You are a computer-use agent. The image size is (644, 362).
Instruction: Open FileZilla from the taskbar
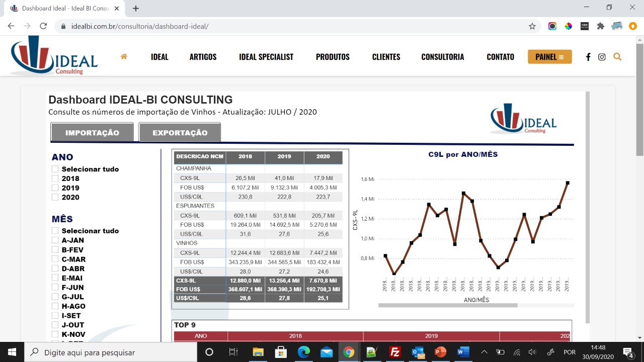[394, 352]
